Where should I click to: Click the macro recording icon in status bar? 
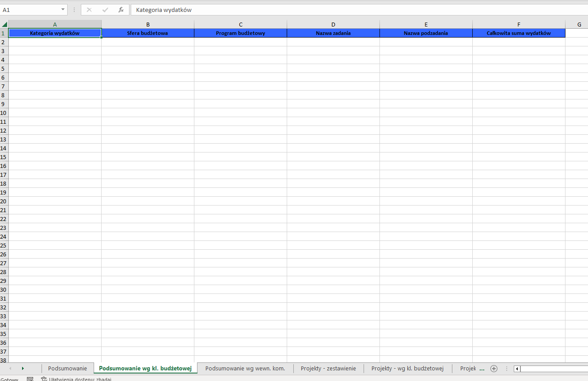pos(30,379)
